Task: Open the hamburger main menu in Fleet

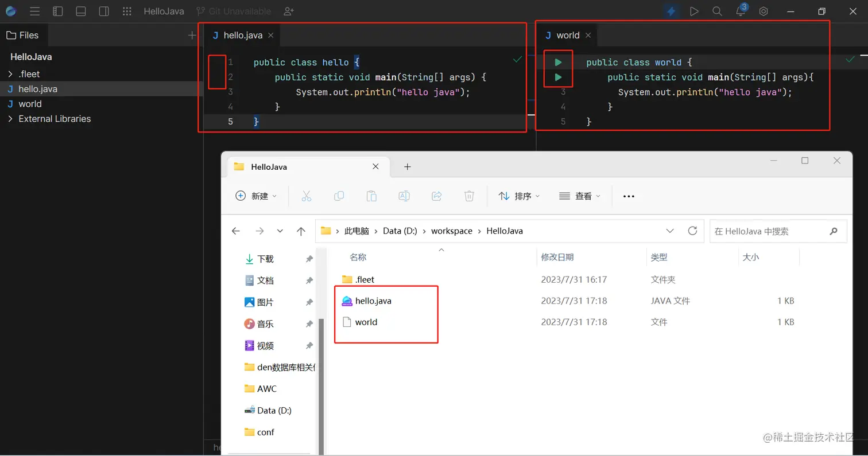Action: tap(36, 11)
